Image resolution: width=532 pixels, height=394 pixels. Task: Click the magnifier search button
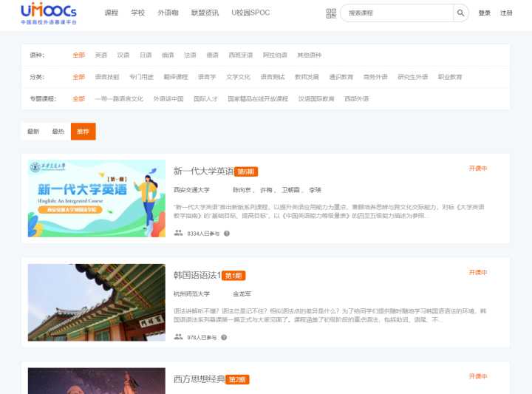pyautogui.click(x=460, y=13)
